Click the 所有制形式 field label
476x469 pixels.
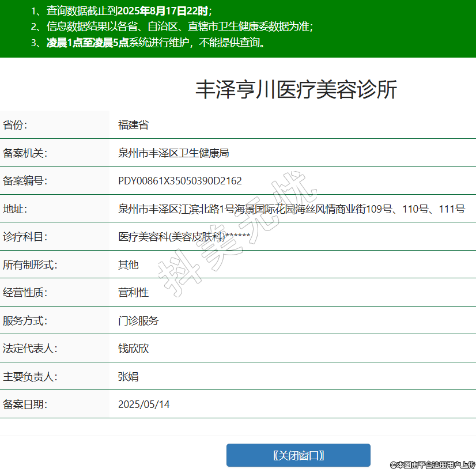pyautogui.click(x=30, y=264)
